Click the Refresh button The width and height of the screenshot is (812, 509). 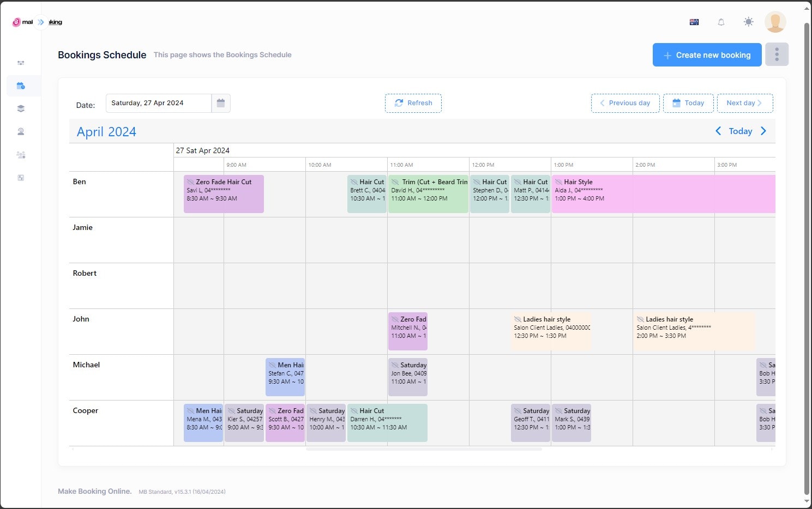click(x=413, y=103)
